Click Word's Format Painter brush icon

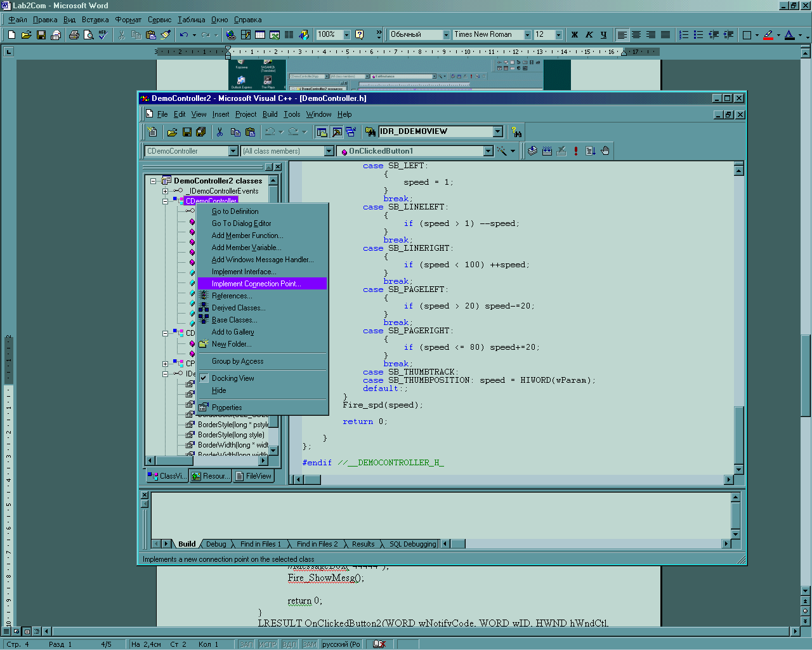[x=166, y=35]
